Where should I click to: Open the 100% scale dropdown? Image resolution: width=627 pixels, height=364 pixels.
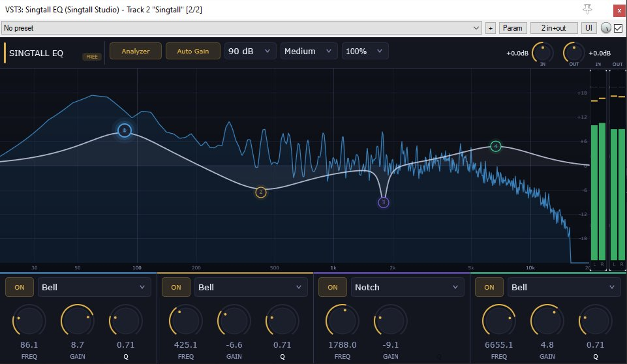365,51
